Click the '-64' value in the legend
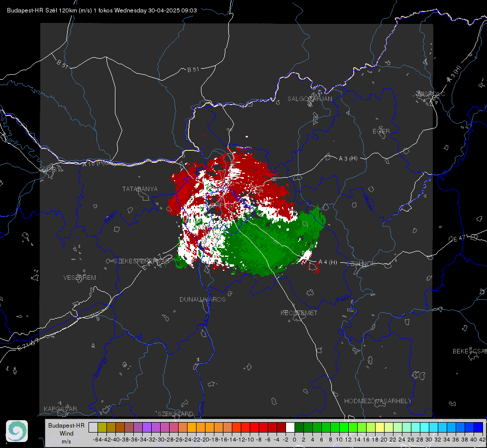 pyautogui.click(x=97, y=440)
